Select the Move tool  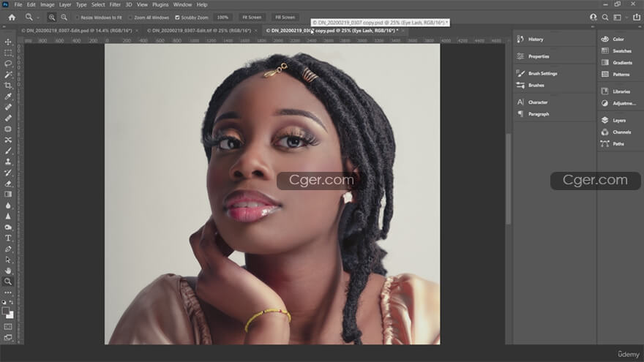[8, 42]
